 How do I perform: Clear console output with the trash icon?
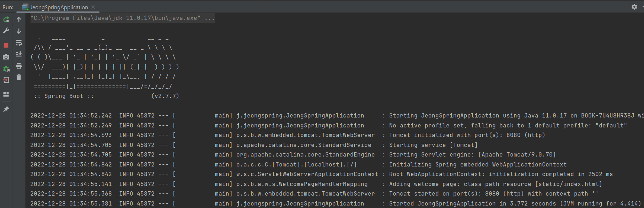click(19, 77)
